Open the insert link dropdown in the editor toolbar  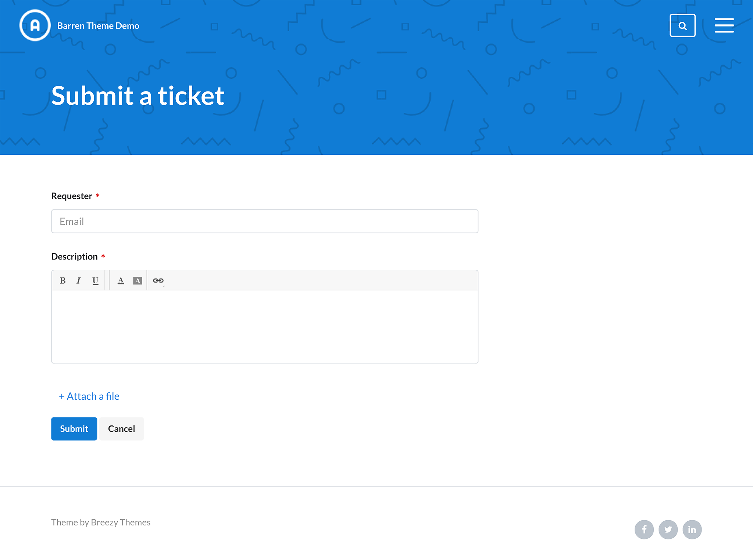tap(158, 281)
